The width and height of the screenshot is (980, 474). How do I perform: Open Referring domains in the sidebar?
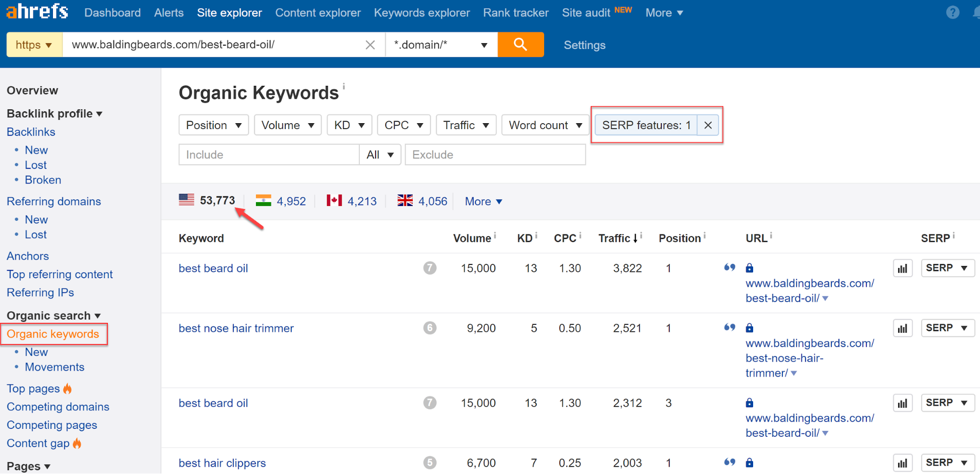[54, 201]
